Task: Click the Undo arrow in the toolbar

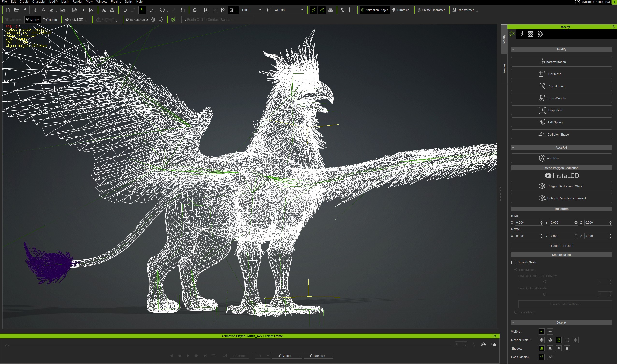Action: point(124,10)
